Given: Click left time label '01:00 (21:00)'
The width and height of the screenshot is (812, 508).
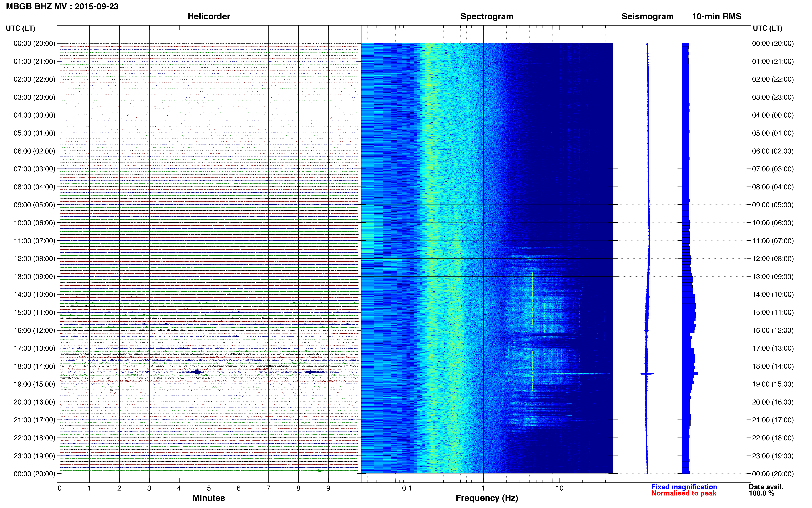Looking at the screenshot, I should pyautogui.click(x=34, y=62).
